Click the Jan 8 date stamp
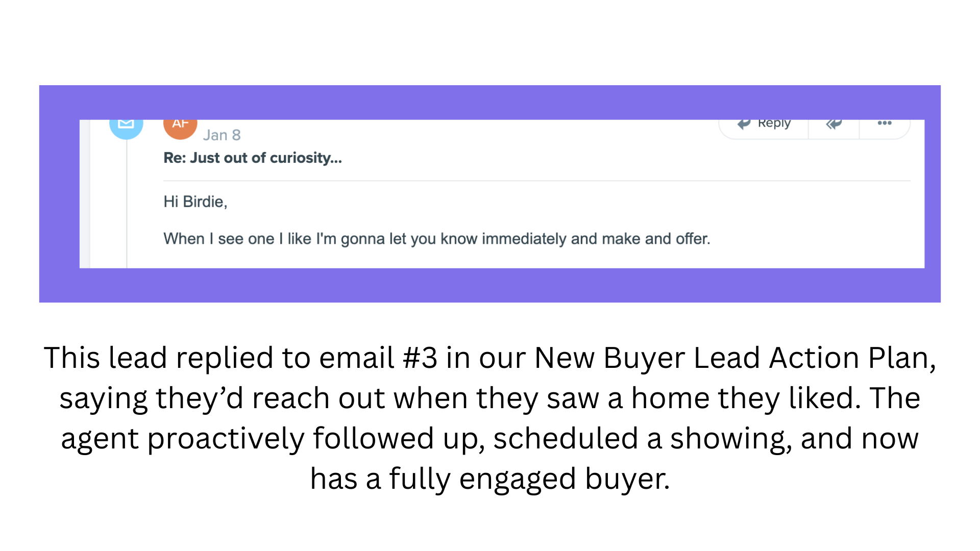This screenshot has height=551, width=980. (222, 135)
